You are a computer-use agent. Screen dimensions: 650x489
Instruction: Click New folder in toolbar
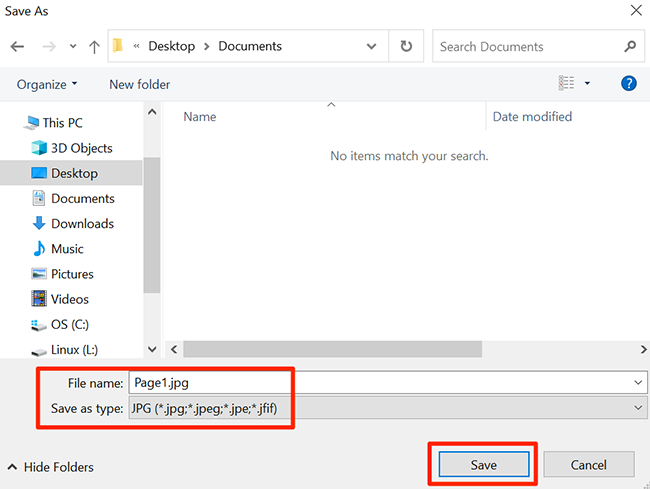[140, 84]
